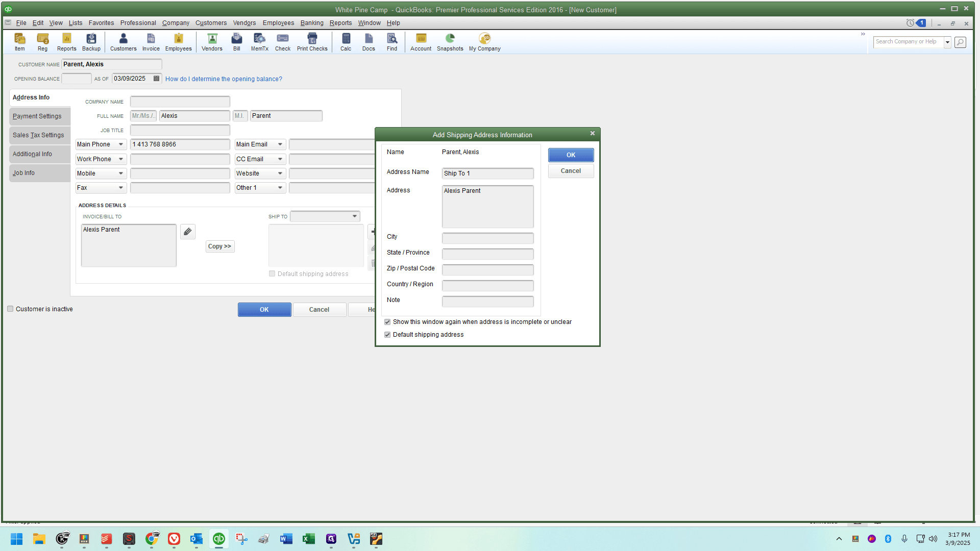Image resolution: width=980 pixels, height=551 pixels.
Task: Switch to the Additional Info tab
Action: point(40,154)
